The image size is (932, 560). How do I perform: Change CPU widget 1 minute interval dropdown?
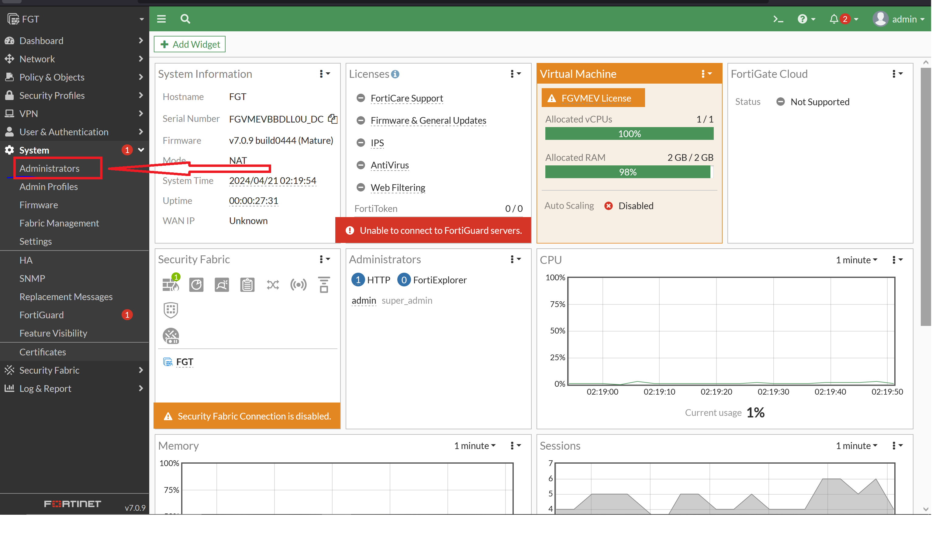(x=857, y=260)
